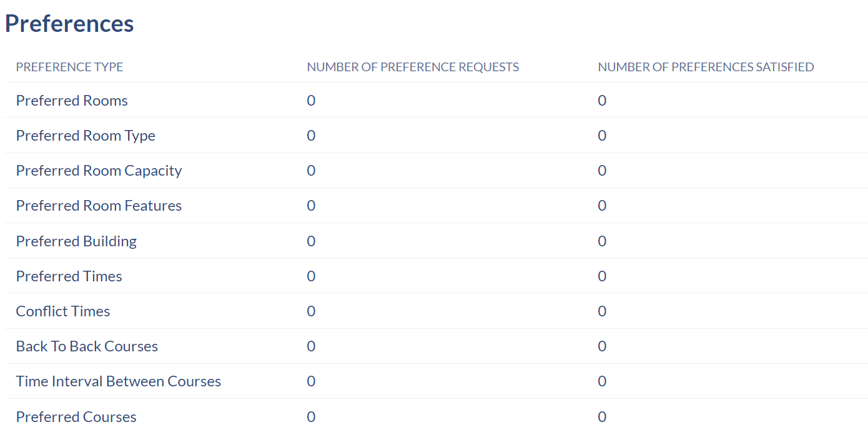The height and width of the screenshot is (432, 868).
Task: Click the Preferences page heading
Action: pos(69,24)
